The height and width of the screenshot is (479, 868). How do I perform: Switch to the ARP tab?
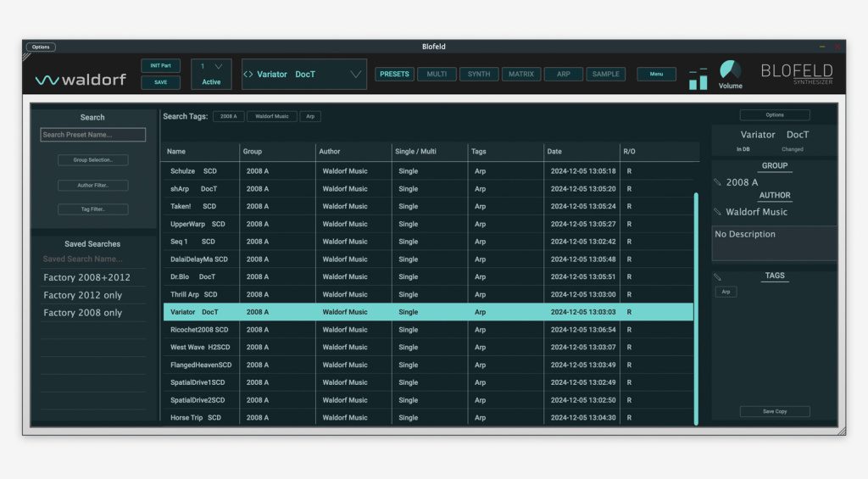pyautogui.click(x=564, y=75)
